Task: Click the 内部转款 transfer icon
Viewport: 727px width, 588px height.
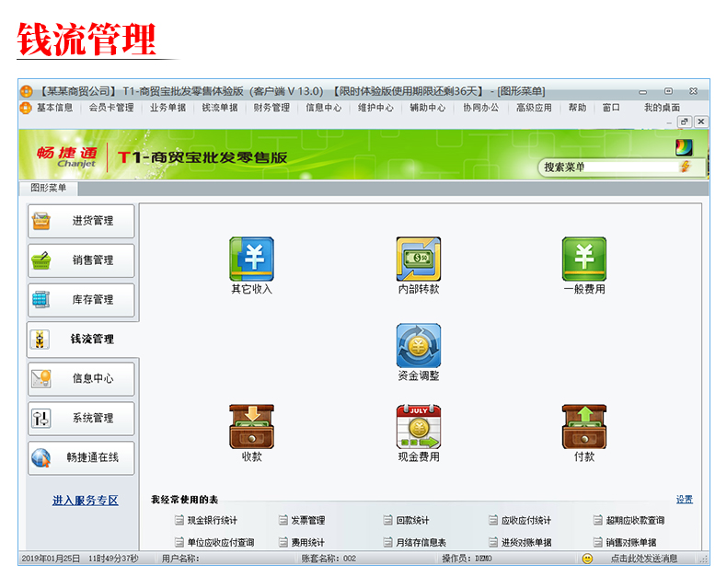Action: 418,259
